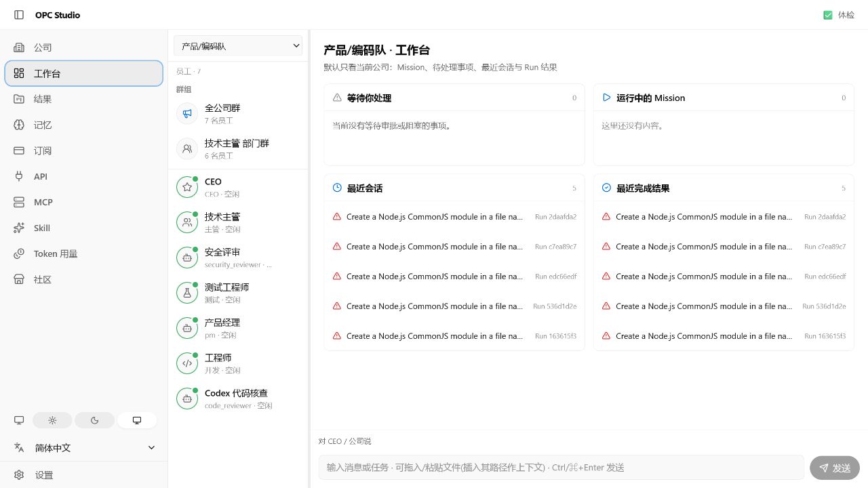
Task: Click the 等待你处理 panel heading
Action: click(369, 98)
